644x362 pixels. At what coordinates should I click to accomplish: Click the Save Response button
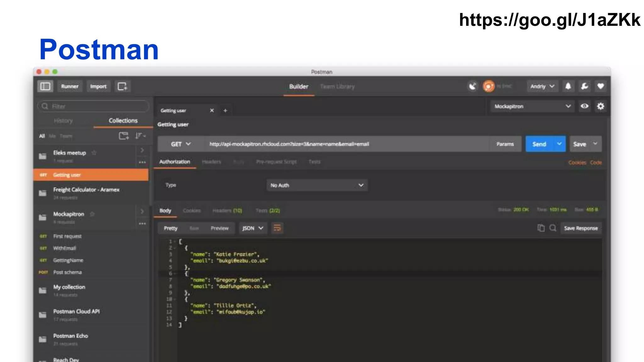(x=581, y=228)
